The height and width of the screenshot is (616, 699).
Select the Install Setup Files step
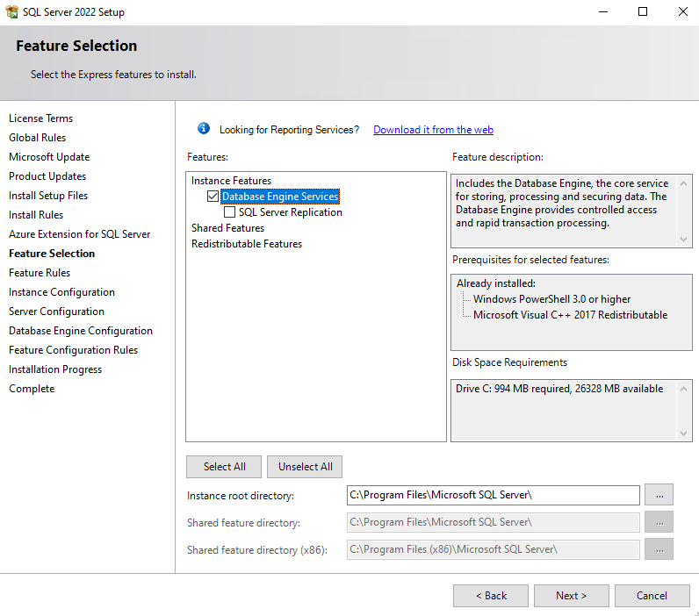coord(48,196)
